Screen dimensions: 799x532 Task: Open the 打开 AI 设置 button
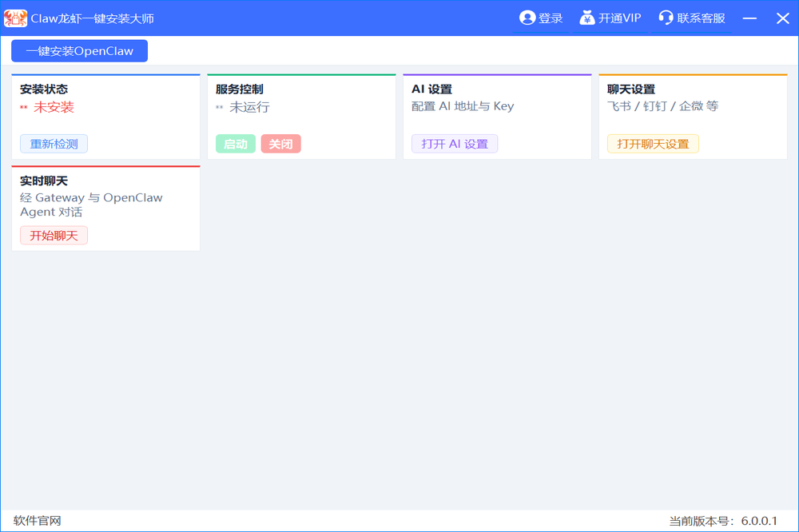click(x=455, y=144)
